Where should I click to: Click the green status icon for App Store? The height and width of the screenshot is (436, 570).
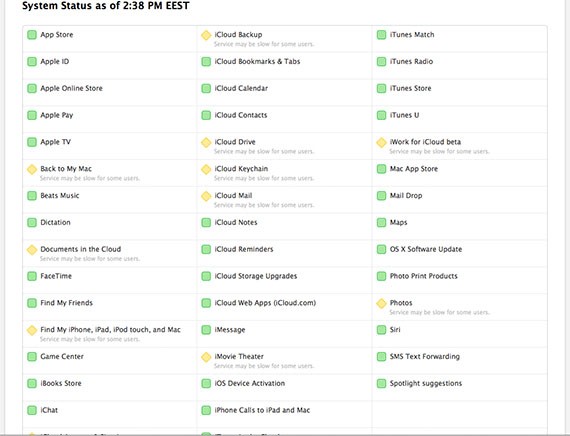32,35
